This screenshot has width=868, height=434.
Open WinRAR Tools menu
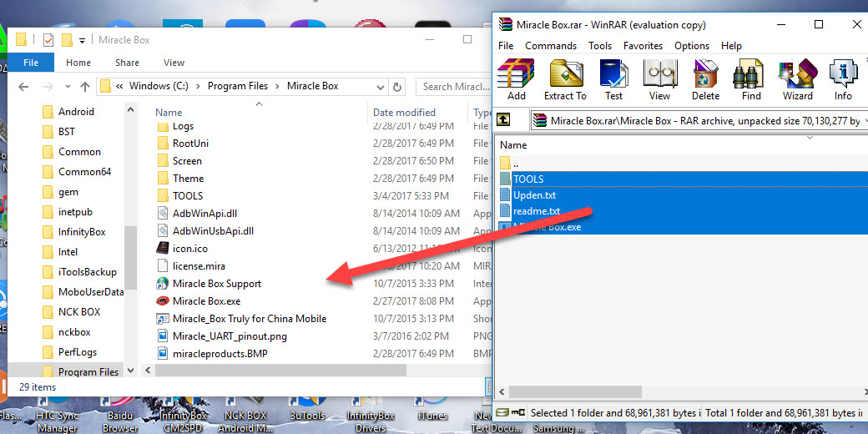[600, 46]
